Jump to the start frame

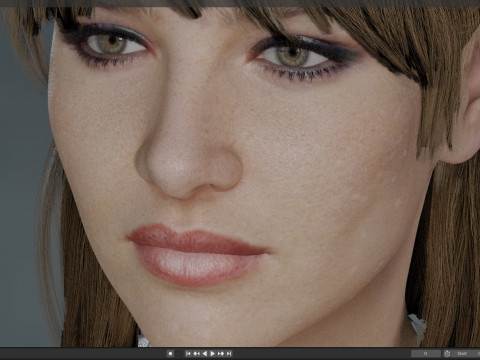click(188, 353)
